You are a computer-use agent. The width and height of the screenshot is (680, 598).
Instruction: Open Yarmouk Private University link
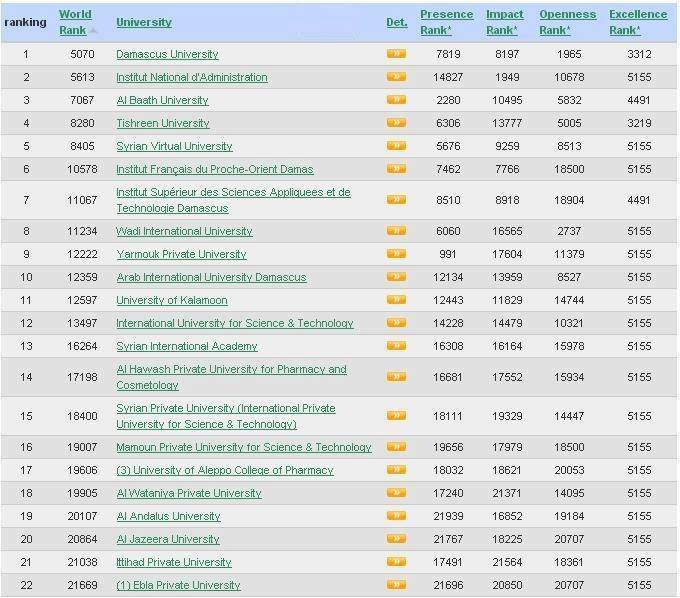[x=181, y=254]
